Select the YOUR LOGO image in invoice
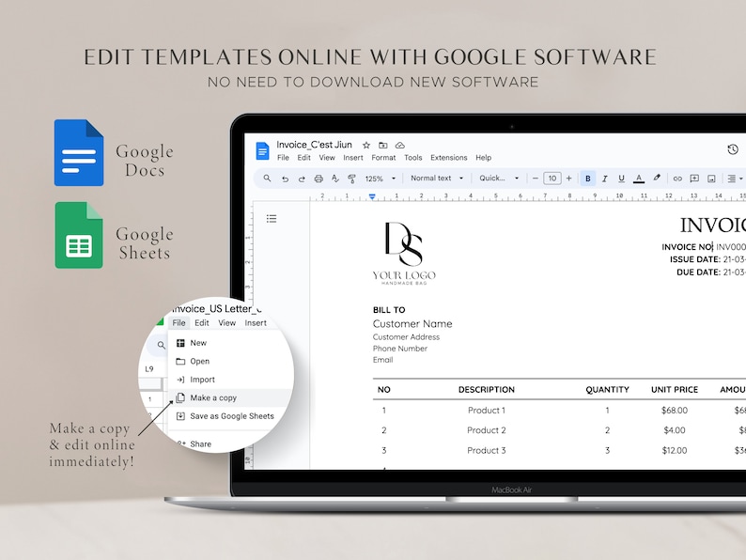This screenshot has height=560, width=746. tap(404, 254)
